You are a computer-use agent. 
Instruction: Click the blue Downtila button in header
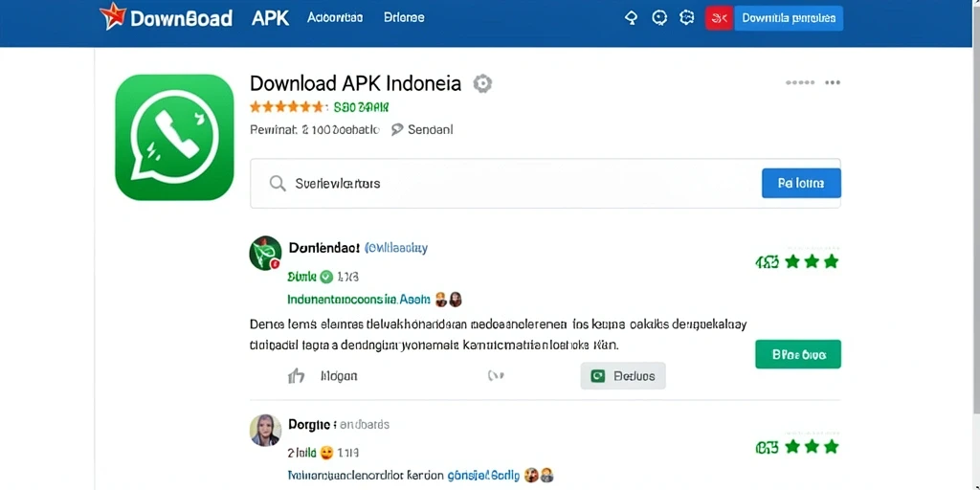click(789, 18)
